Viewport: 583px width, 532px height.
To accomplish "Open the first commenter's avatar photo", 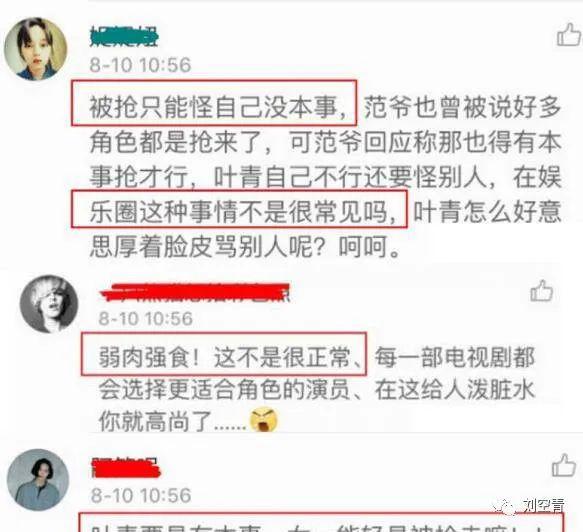I will tap(36, 49).
